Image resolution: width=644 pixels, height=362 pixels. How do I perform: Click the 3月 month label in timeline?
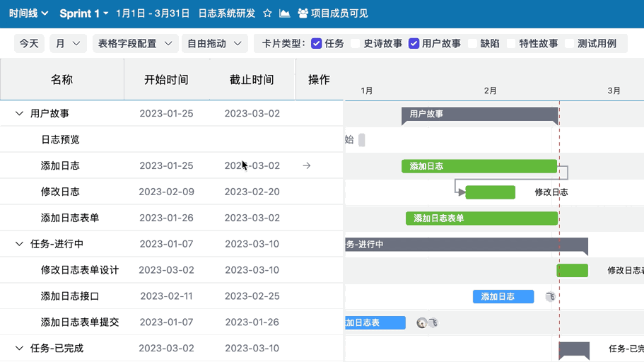pyautogui.click(x=614, y=90)
